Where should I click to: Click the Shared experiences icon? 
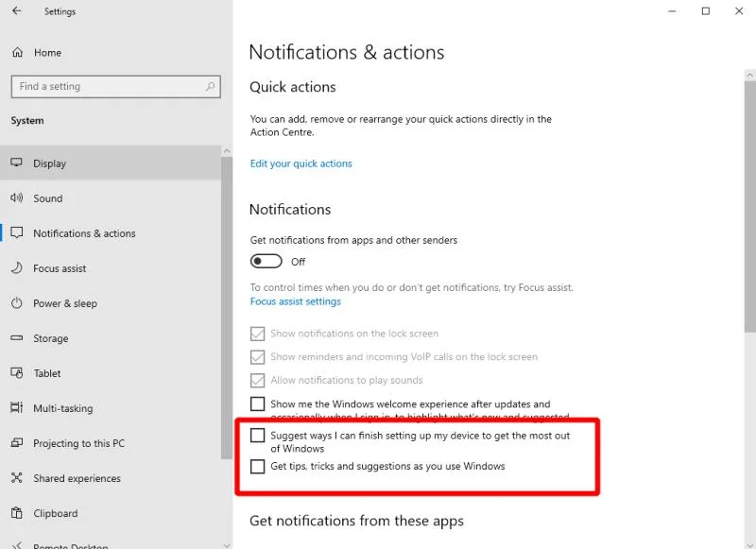click(16, 478)
